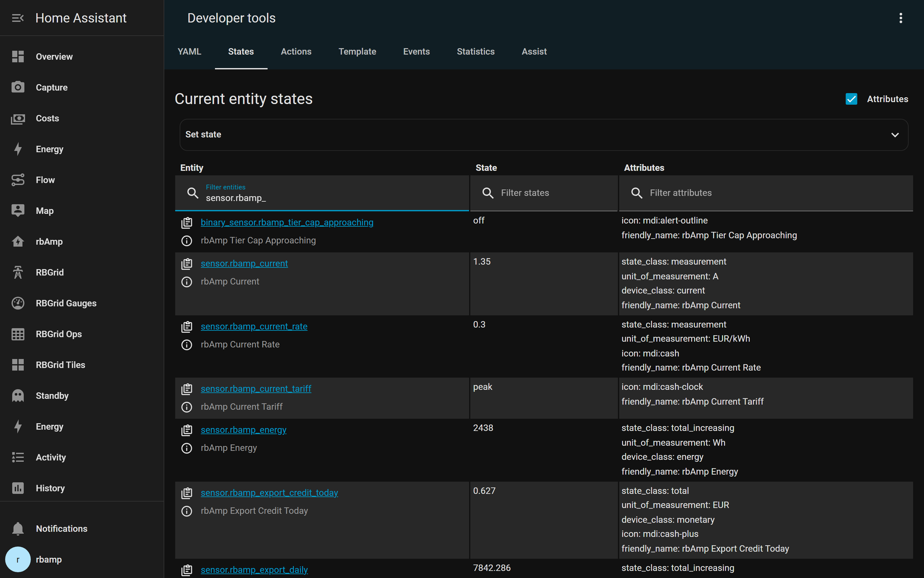Screen dimensions: 924x578
Task: Open the History chart icon
Action: click(x=18, y=488)
